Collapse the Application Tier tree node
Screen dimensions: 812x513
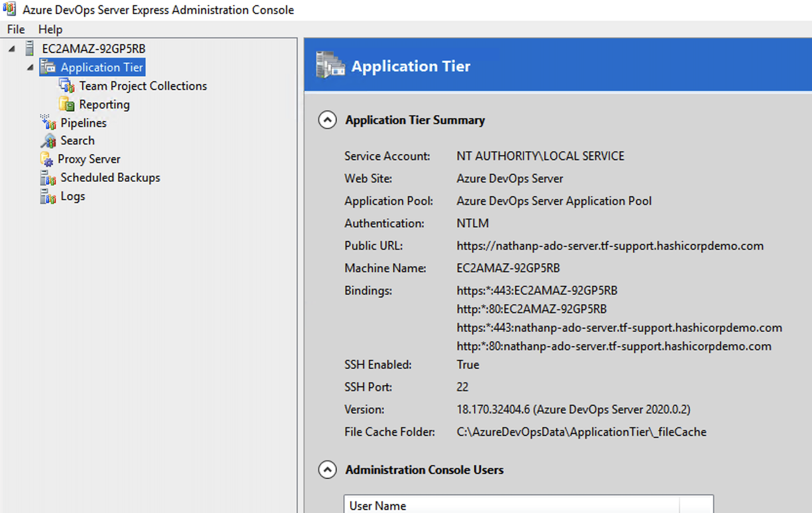point(30,68)
